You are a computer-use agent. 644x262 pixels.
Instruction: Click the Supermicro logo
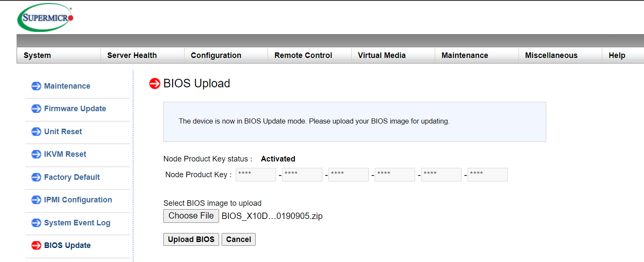[x=46, y=17]
